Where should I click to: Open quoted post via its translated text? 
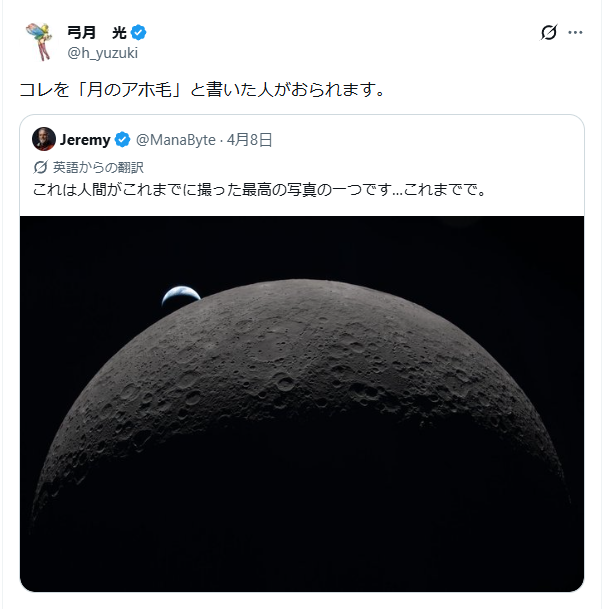coord(259,190)
